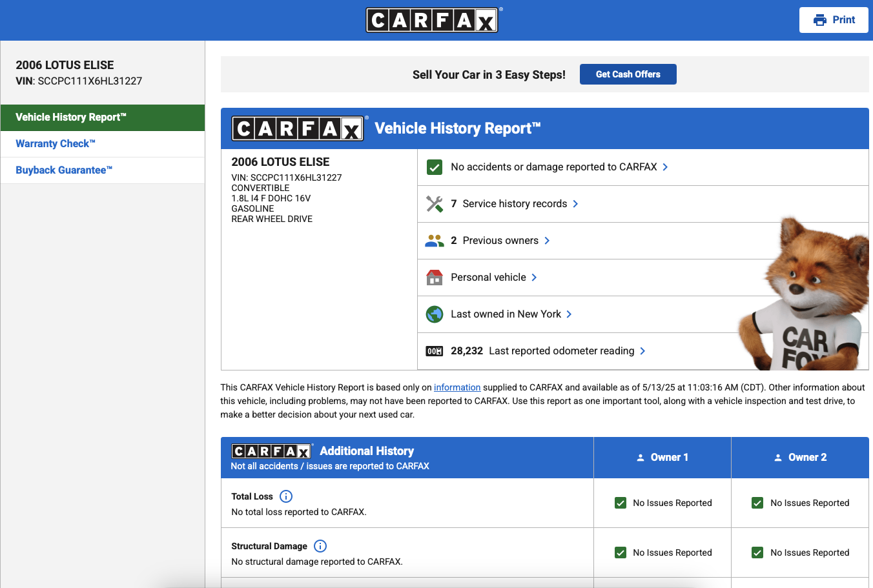Click Structural Damage checkmark under Owner 2

click(757, 553)
